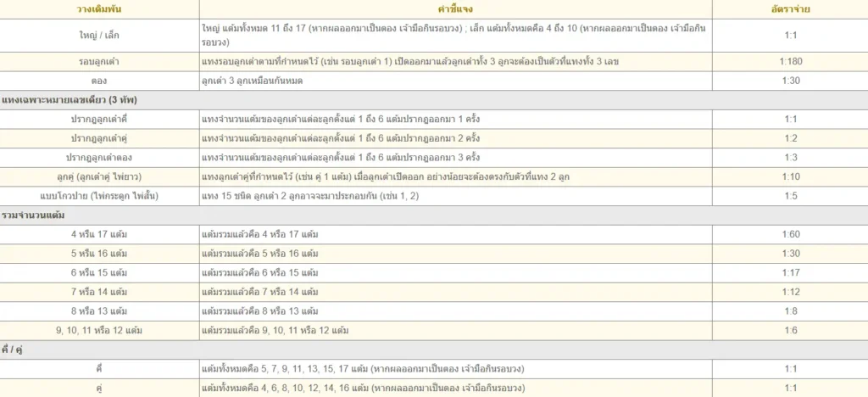
Task: Click the 1:10 payout rate cell
Action: [791, 176]
